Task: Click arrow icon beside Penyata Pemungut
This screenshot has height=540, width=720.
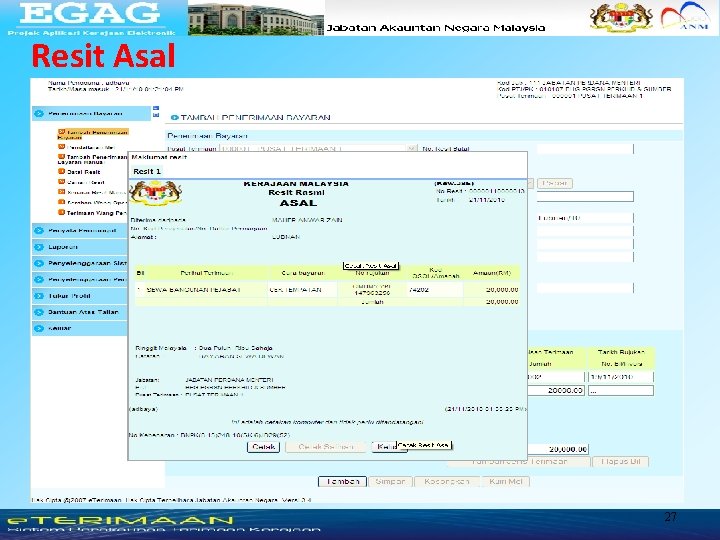Action: pyautogui.click(x=39, y=231)
